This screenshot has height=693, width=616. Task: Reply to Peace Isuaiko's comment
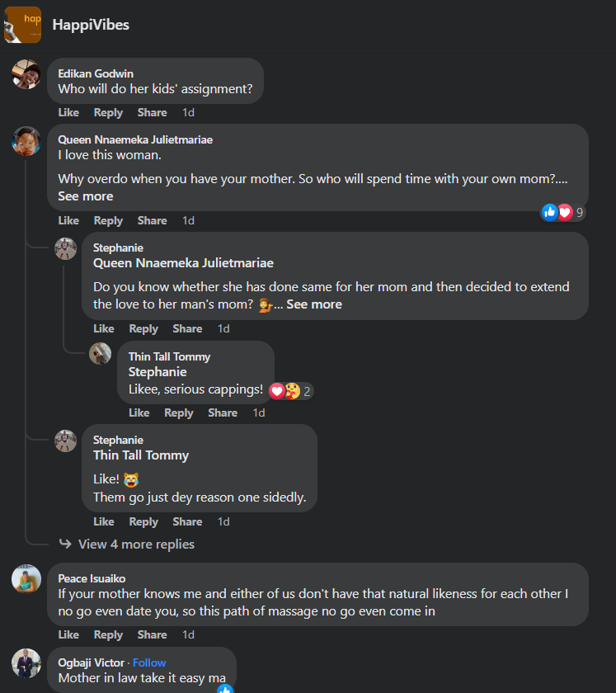click(x=108, y=634)
